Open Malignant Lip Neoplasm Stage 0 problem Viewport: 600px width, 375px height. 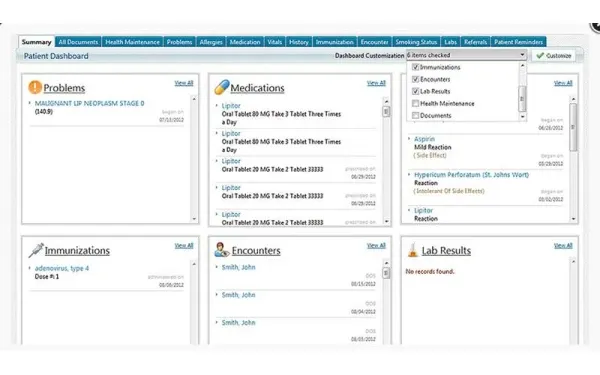coord(90,103)
